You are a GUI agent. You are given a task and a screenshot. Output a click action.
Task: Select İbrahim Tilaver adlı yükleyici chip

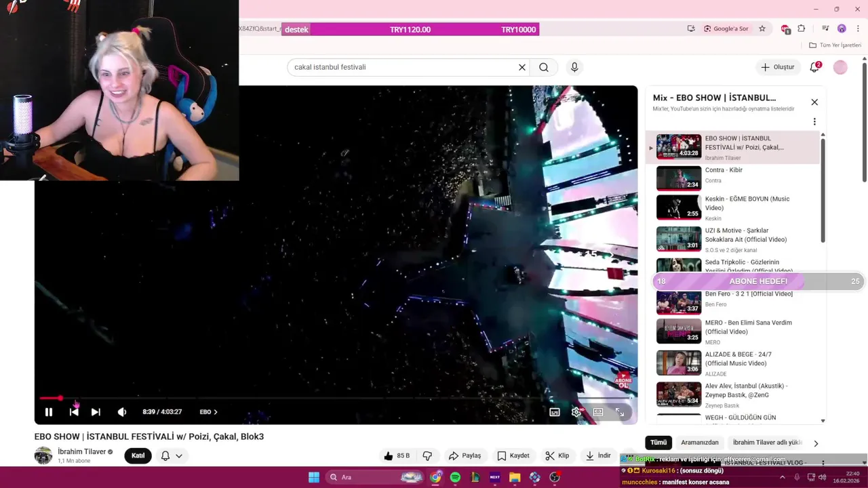click(x=767, y=443)
